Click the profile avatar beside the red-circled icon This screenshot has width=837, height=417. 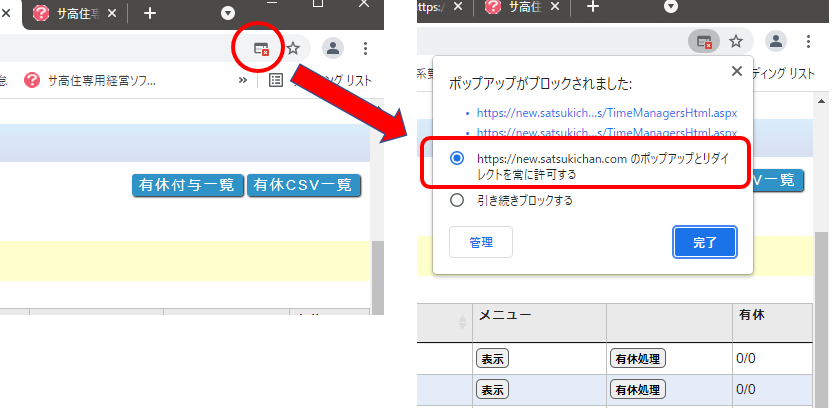(333, 48)
